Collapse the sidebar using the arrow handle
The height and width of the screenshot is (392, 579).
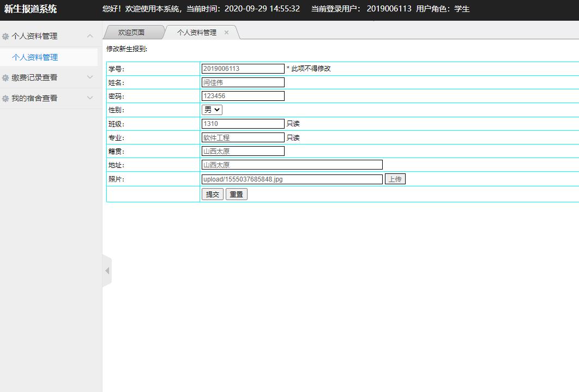pyautogui.click(x=107, y=270)
